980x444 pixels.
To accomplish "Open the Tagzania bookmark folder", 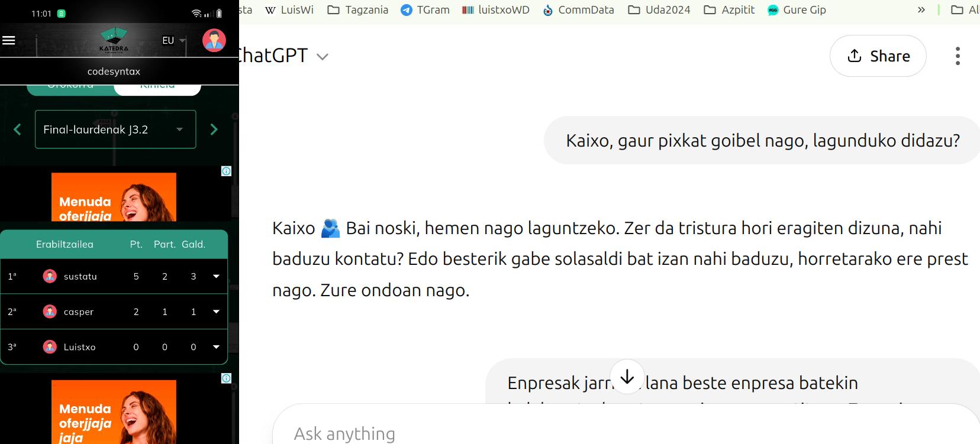I will point(358,10).
